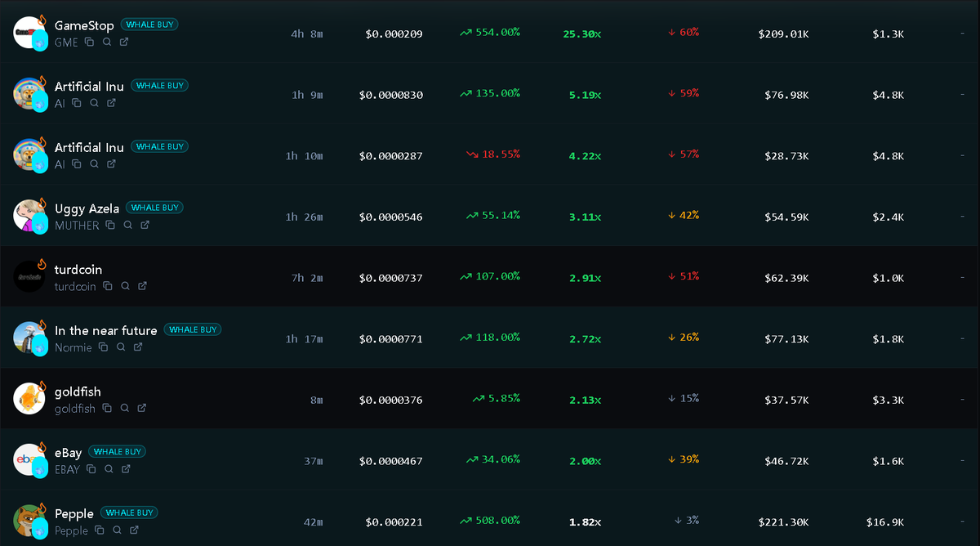Image resolution: width=980 pixels, height=546 pixels.
Task: Search for the turdcoin token
Action: (x=125, y=286)
